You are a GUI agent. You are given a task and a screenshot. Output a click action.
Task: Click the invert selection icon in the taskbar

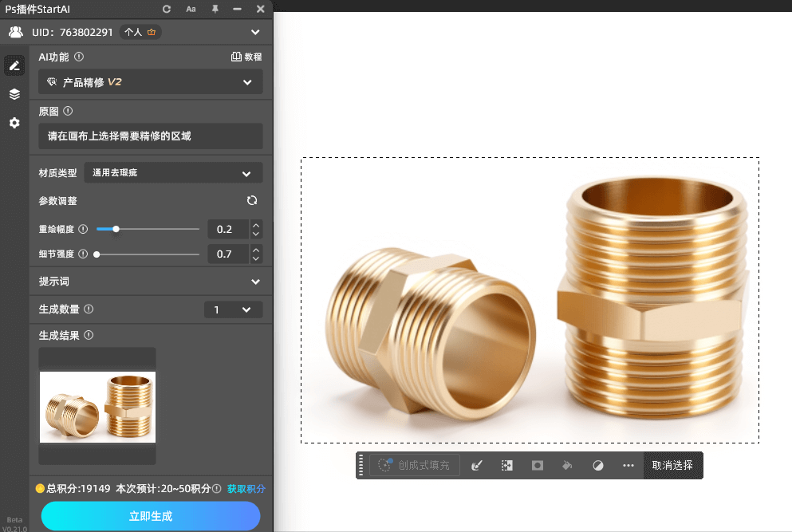point(506,465)
